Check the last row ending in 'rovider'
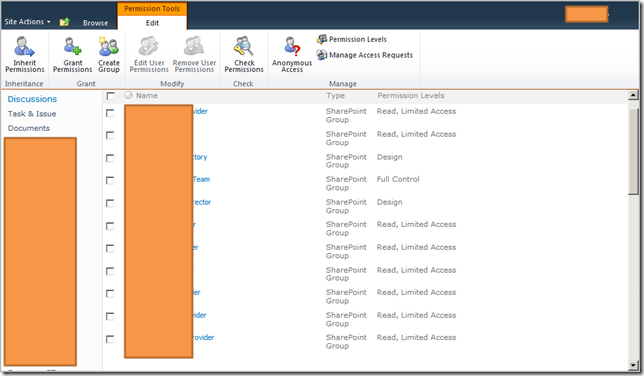This screenshot has width=644, height=376. point(110,339)
